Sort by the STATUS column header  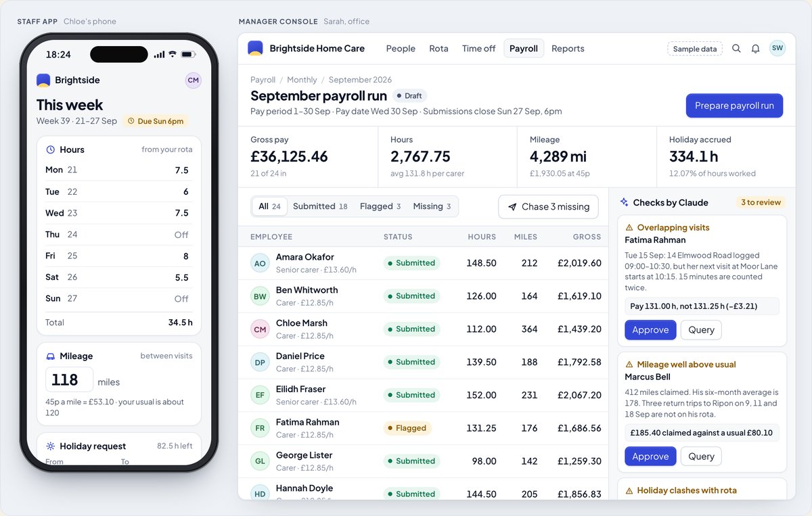click(x=398, y=237)
